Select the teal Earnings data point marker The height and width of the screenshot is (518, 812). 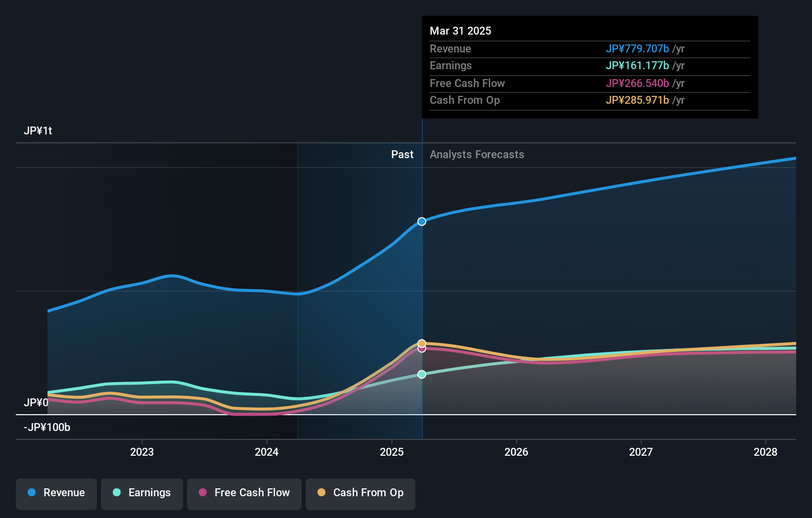point(422,375)
